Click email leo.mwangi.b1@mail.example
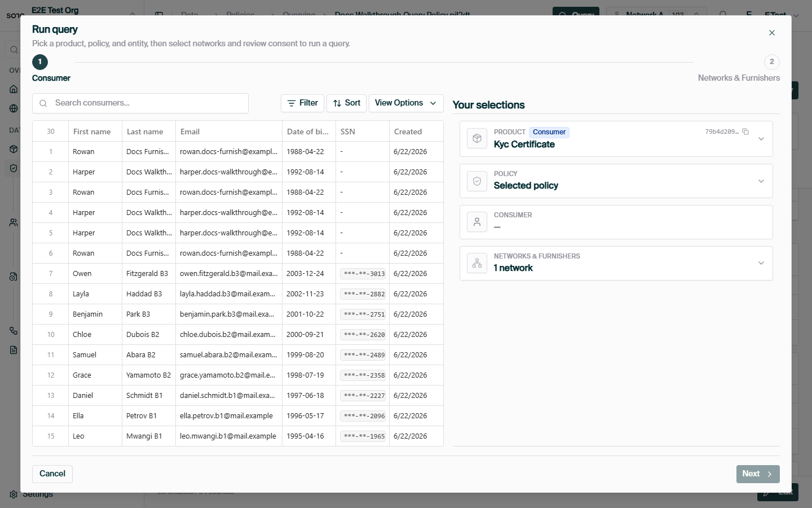 228,436
